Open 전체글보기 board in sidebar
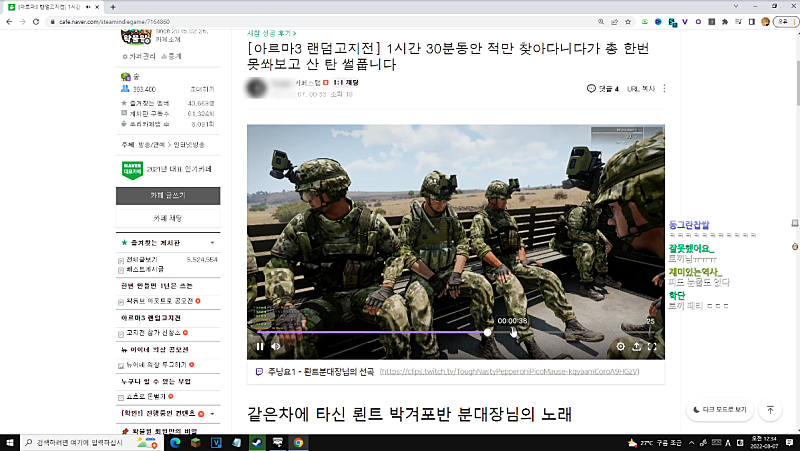 click(x=141, y=260)
